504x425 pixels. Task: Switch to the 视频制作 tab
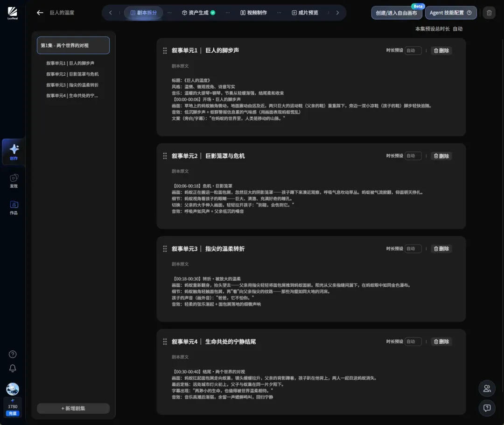[253, 13]
